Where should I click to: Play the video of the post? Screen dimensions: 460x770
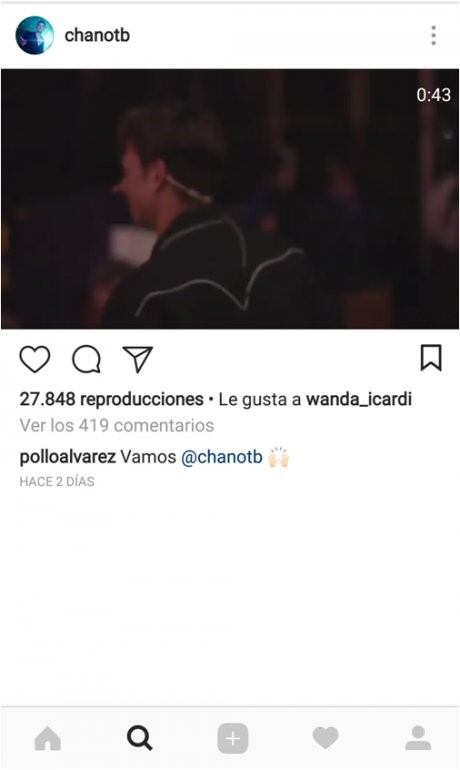230,199
